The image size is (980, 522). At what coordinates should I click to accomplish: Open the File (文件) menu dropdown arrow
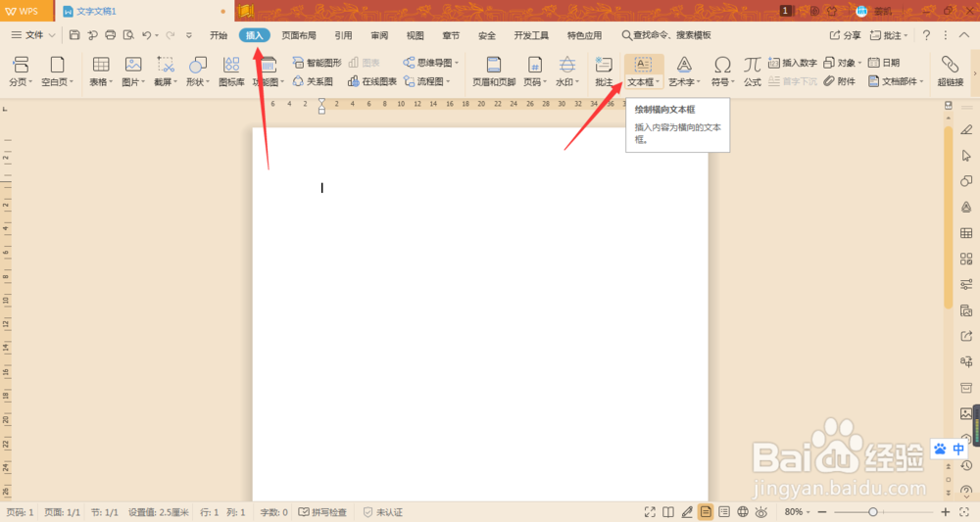point(52,35)
